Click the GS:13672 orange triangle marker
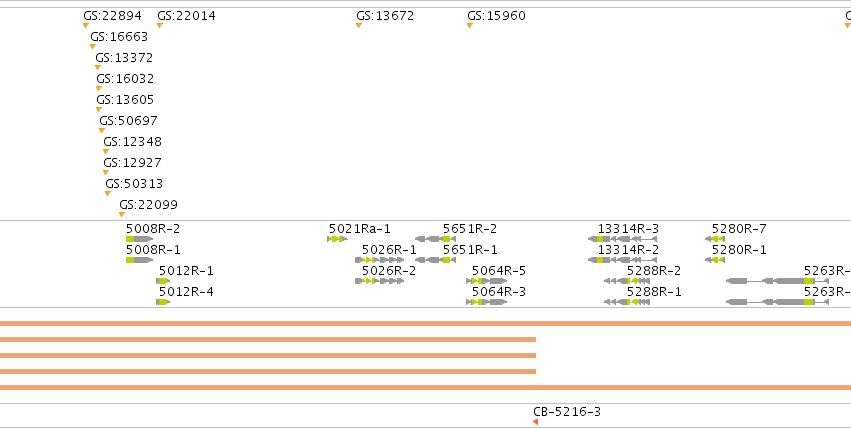 point(359,25)
